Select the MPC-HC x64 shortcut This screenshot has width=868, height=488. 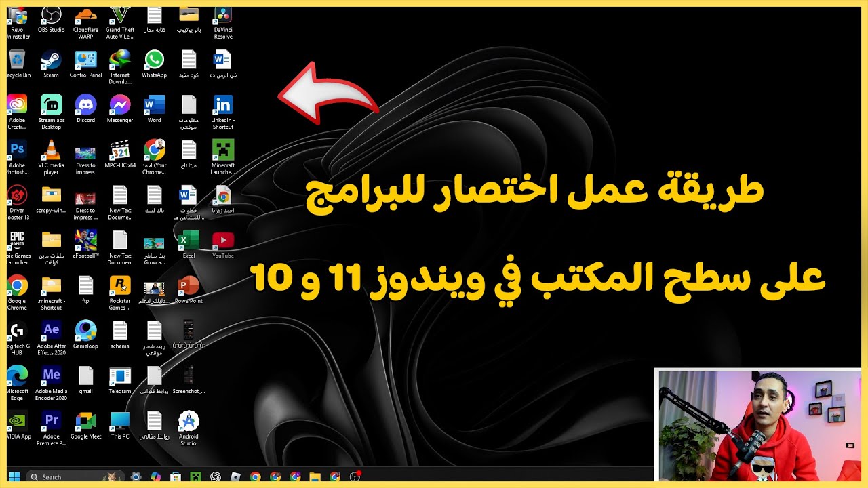[x=120, y=155]
